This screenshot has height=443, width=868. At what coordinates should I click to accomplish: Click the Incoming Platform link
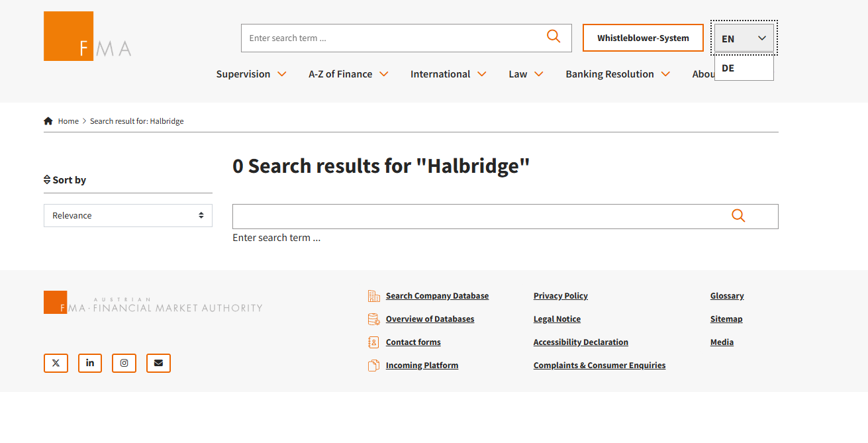tap(422, 366)
